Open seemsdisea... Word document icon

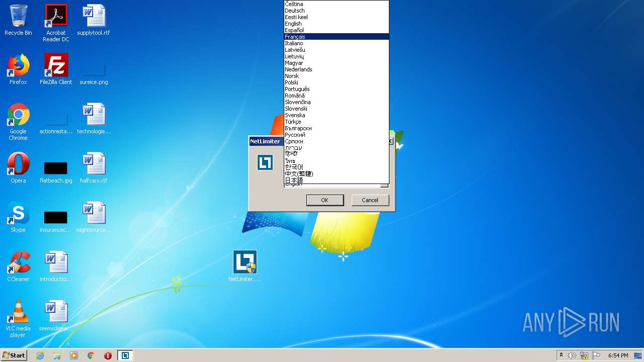pyautogui.click(x=56, y=316)
